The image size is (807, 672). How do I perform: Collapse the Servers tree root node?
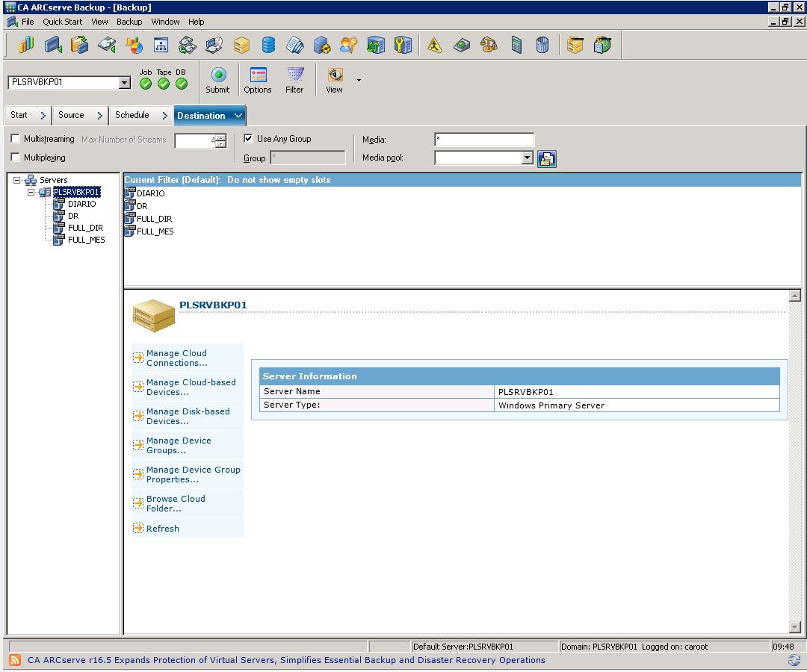17,180
